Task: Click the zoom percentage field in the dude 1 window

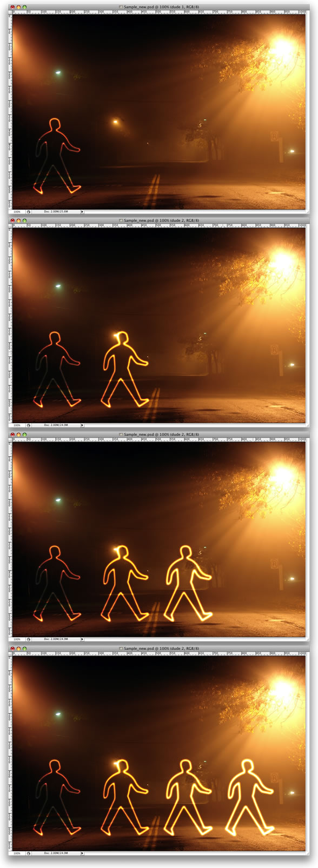Action: coord(17,212)
